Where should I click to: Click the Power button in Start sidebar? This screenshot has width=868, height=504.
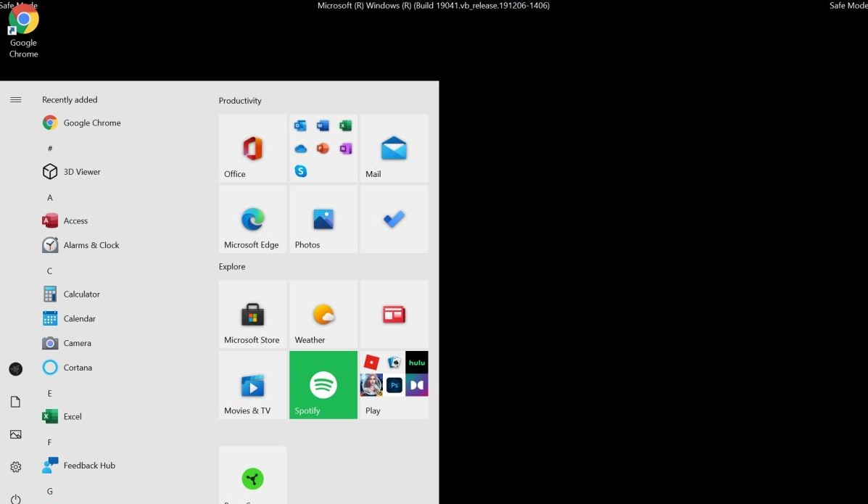[15, 499]
